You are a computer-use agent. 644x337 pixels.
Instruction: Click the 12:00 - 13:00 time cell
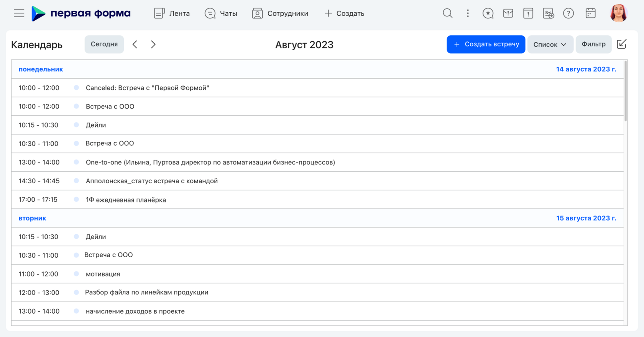point(39,293)
